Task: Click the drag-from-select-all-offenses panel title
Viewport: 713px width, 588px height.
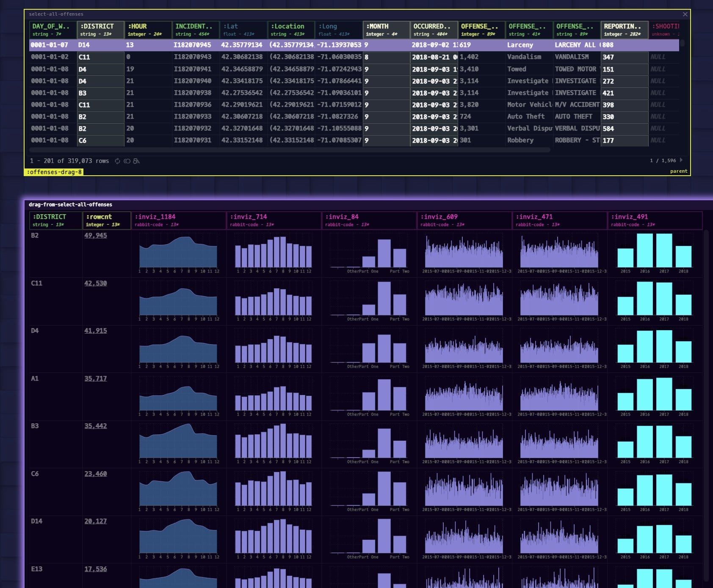Action: 70,204
